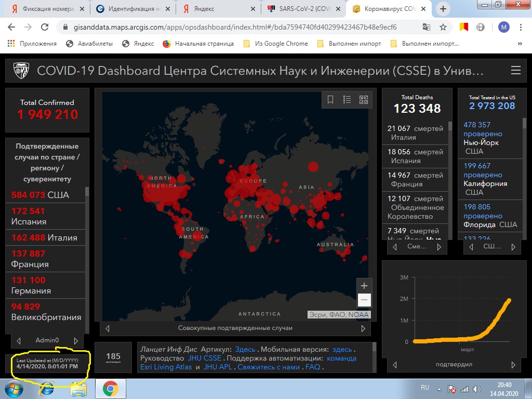This screenshot has width=532, height=399.
Task: Click the translate page icon
Action: [x=427, y=27]
